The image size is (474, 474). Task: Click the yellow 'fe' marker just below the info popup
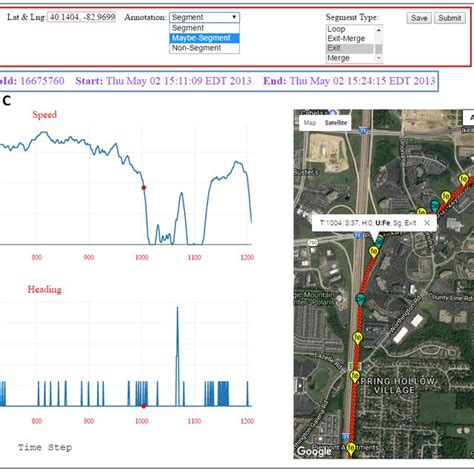pyautogui.click(x=374, y=252)
